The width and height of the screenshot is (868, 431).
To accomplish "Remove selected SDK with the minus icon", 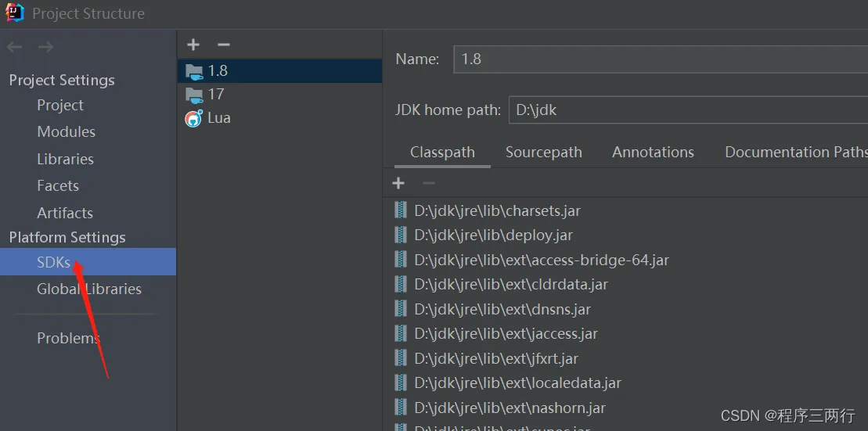I will (223, 45).
